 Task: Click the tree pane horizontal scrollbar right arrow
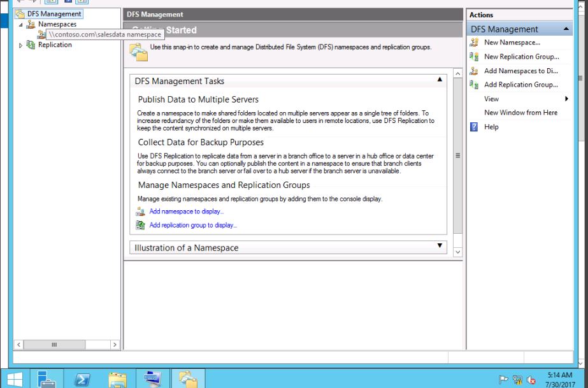tap(115, 345)
